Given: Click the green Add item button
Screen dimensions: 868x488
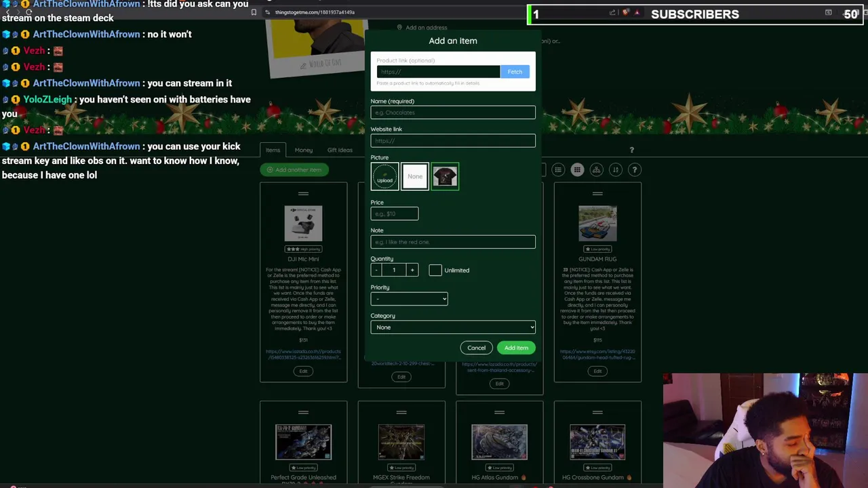Looking at the screenshot, I should click(x=516, y=348).
